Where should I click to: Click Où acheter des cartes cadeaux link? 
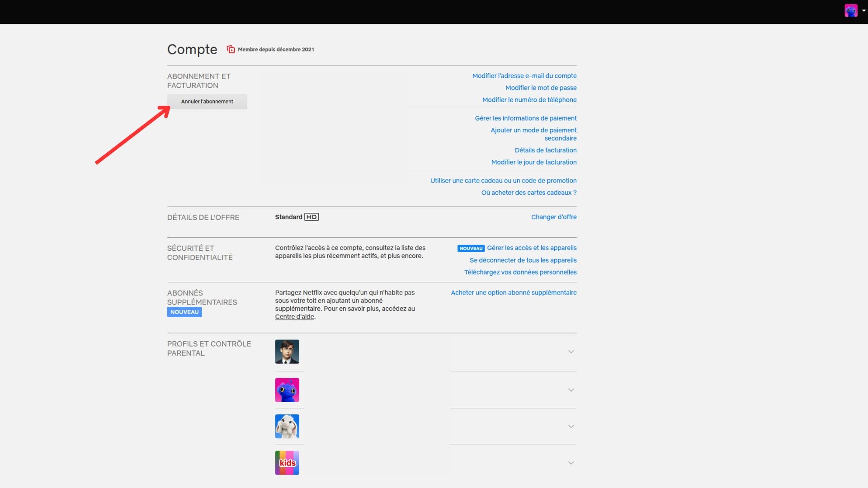(x=529, y=192)
